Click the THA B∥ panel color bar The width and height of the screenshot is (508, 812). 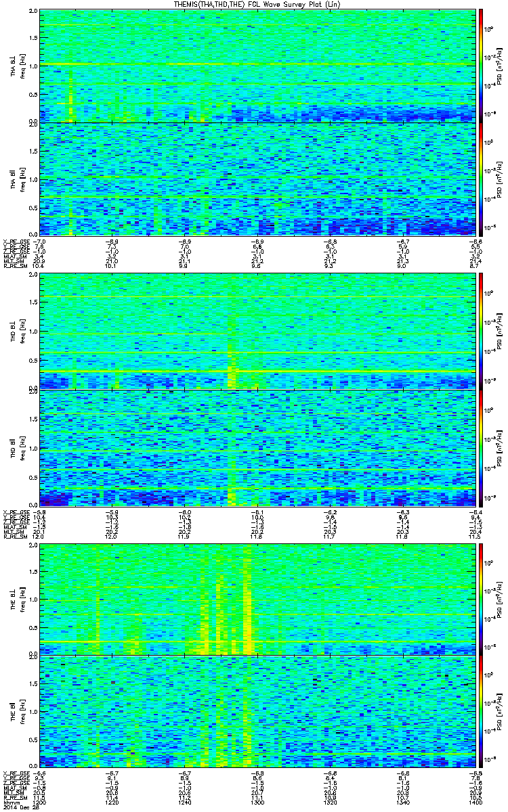(x=481, y=179)
